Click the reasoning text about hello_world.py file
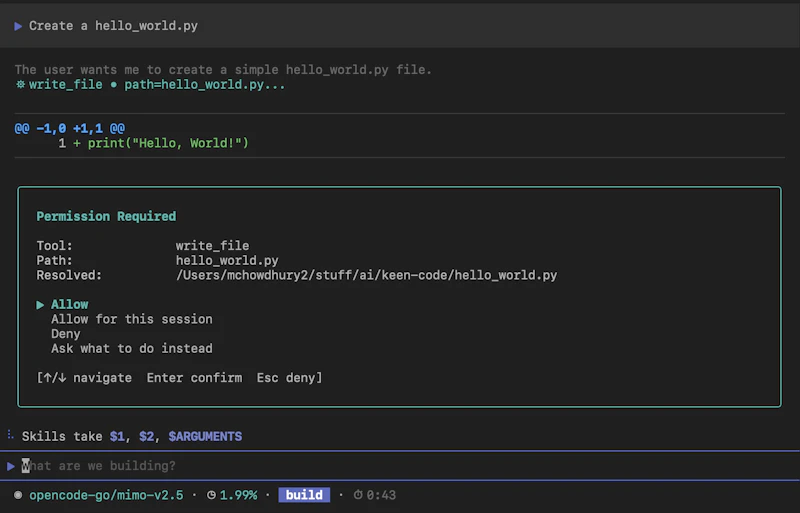Screen dimensions: 800x513 coord(223,70)
